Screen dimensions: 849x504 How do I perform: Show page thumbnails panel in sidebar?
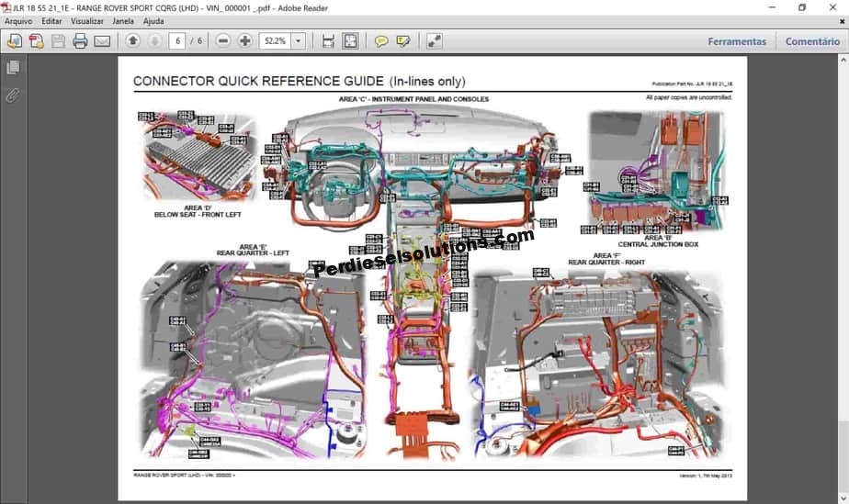pyautogui.click(x=13, y=68)
